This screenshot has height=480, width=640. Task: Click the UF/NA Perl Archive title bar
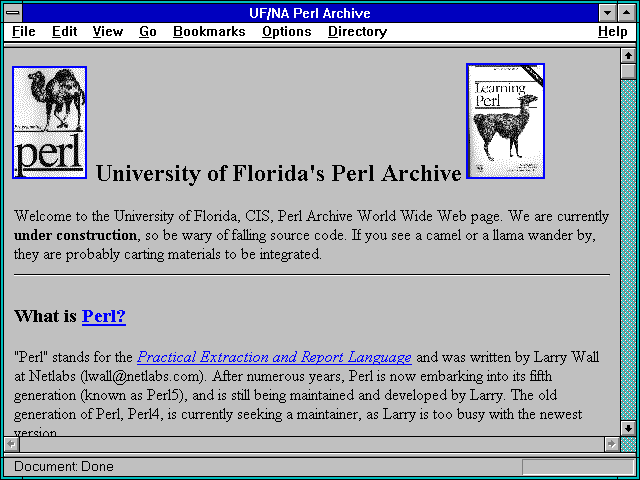coord(310,13)
